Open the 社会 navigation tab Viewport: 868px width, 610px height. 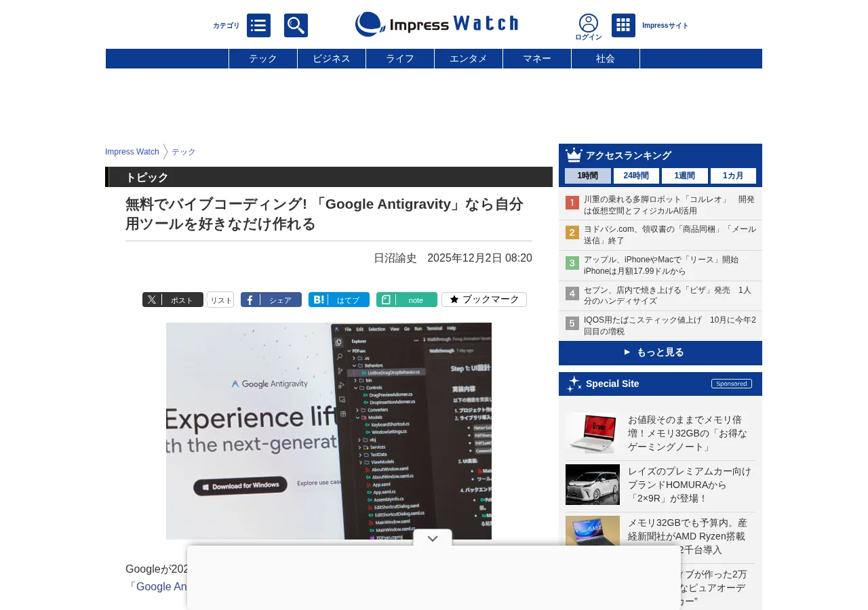pos(606,58)
